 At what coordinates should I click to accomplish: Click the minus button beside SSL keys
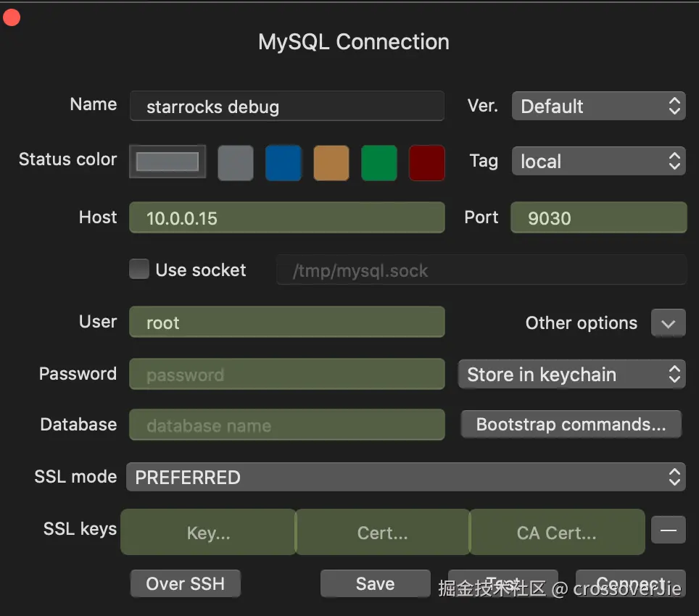[668, 531]
